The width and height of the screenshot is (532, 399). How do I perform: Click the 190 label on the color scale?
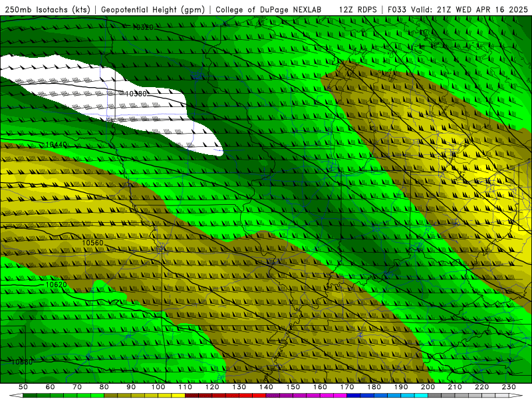point(401,387)
